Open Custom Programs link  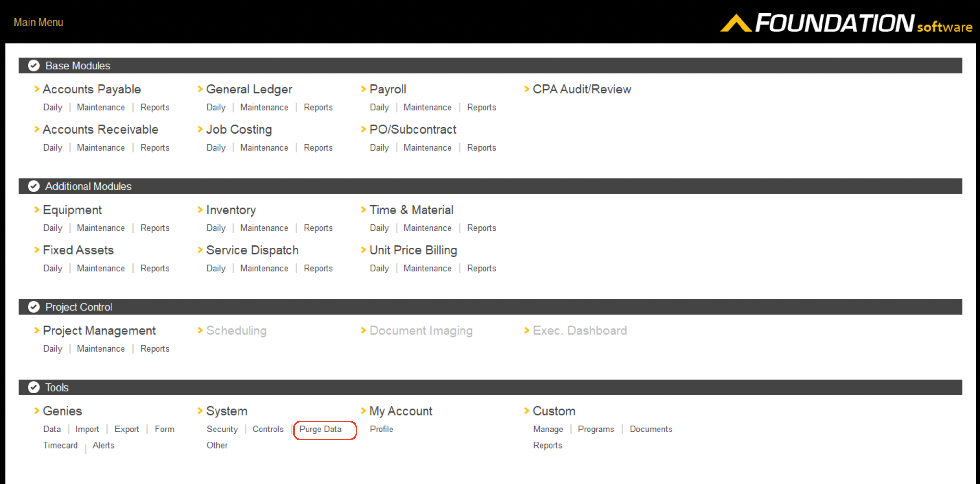coord(596,429)
